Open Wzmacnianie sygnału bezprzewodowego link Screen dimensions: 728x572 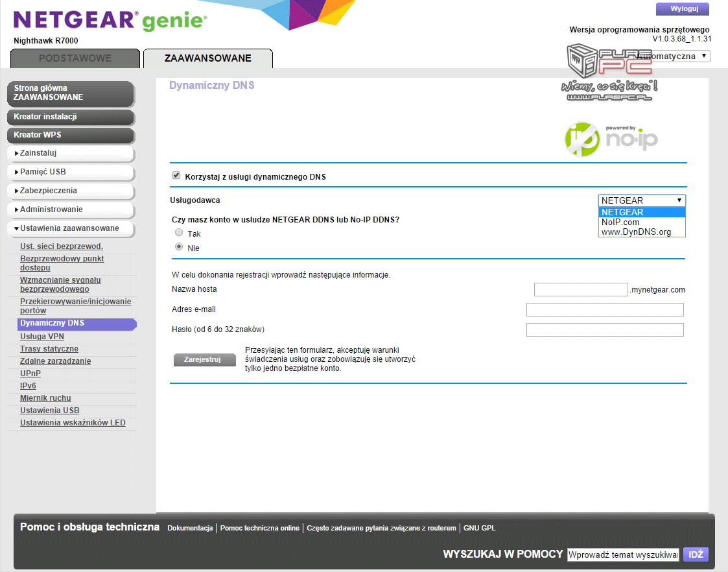(x=60, y=285)
